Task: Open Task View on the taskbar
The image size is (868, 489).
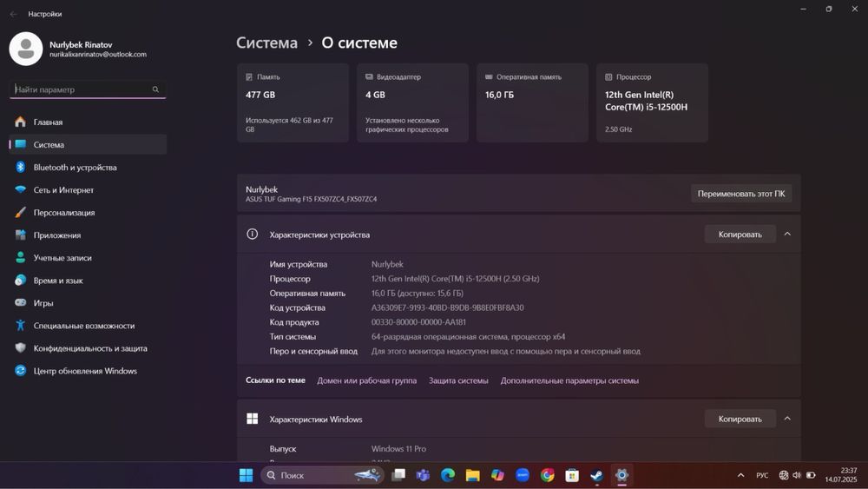Action: point(398,475)
